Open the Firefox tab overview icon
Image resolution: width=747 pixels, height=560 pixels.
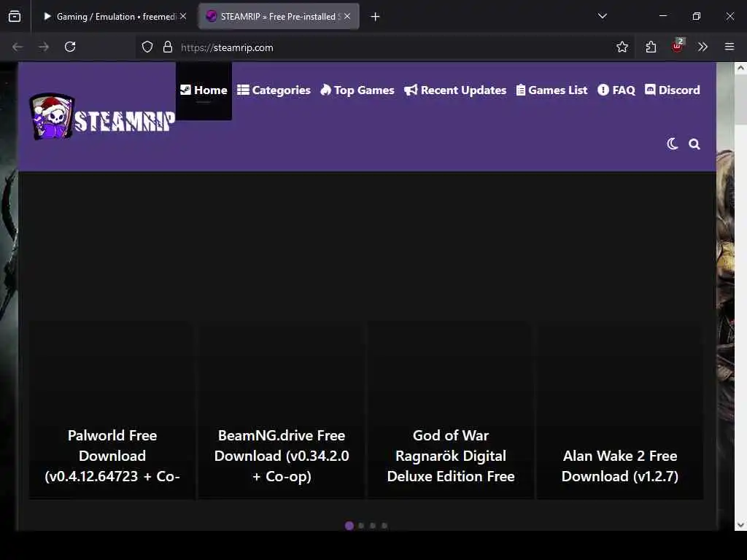click(15, 17)
